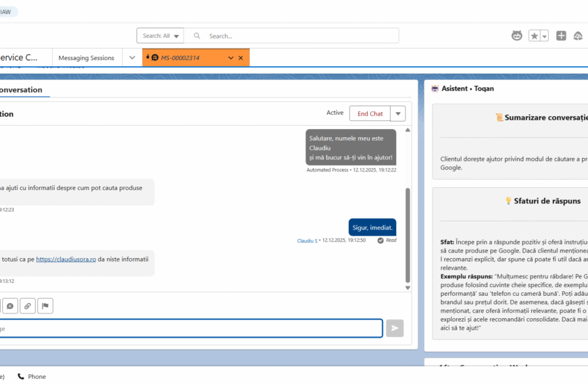588x385 pixels.
Task: Click the conversation scrollbar thumb
Action: (408, 235)
